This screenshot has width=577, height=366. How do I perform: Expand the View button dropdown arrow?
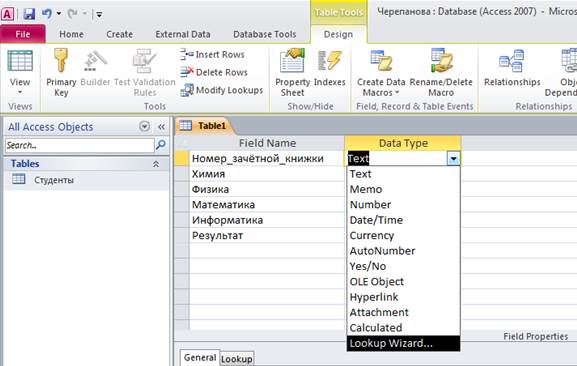pyautogui.click(x=20, y=92)
